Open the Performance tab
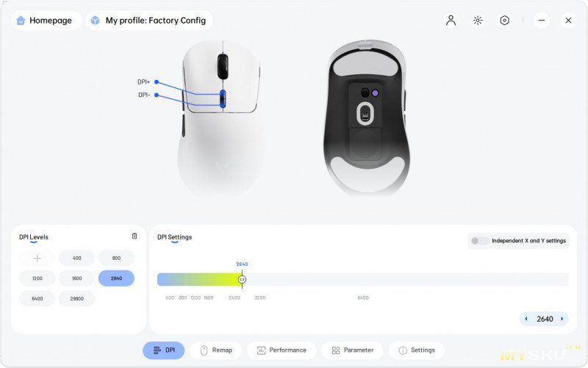The image size is (588, 368). pos(282,350)
